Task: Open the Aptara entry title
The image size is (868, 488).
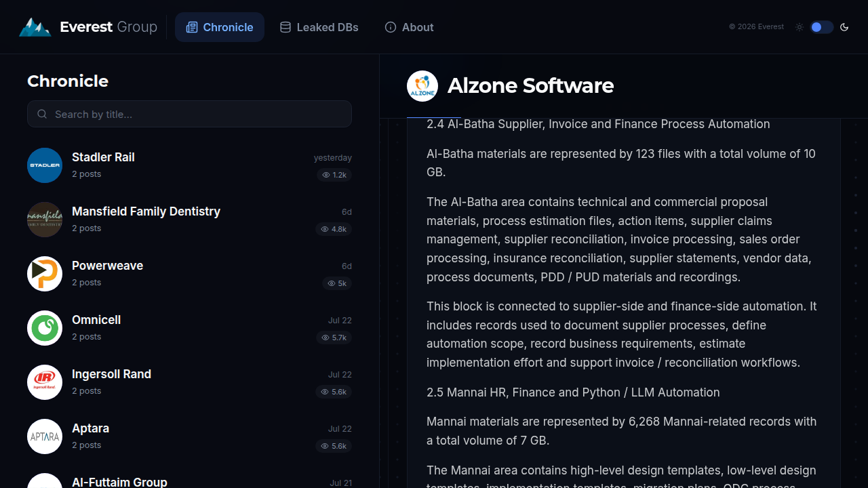Action: tap(90, 428)
